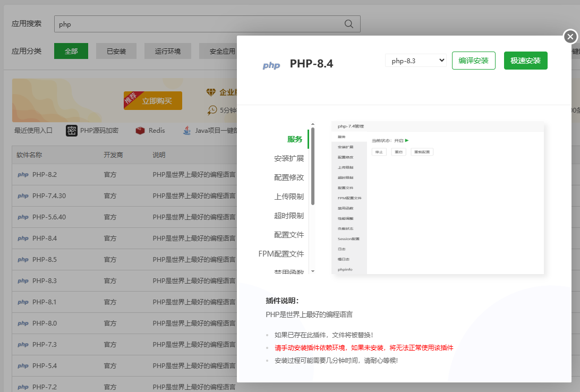Close the PHP-8.4 install dialog

click(570, 37)
